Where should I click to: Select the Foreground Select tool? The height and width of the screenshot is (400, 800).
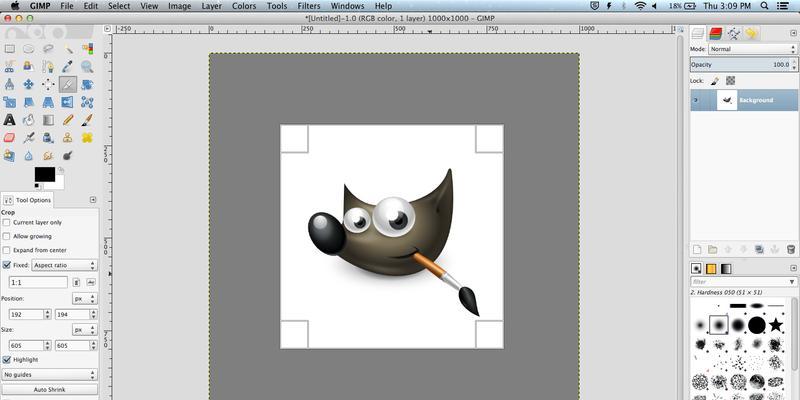click(29, 66)
